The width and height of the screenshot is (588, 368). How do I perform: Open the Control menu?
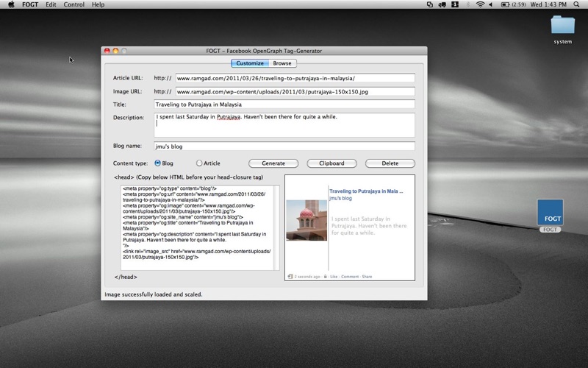click(x=74, y=4)
